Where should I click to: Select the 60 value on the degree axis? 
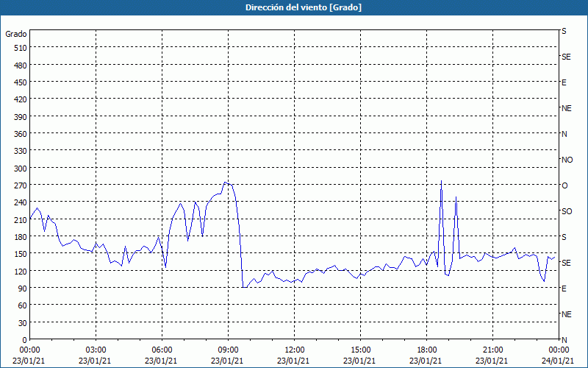[23, 305]
